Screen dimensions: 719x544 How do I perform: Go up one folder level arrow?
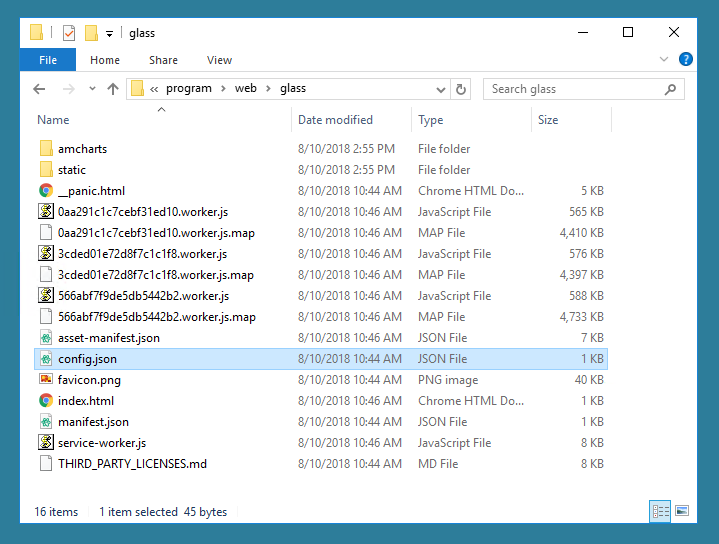click(x=113, y=89)
